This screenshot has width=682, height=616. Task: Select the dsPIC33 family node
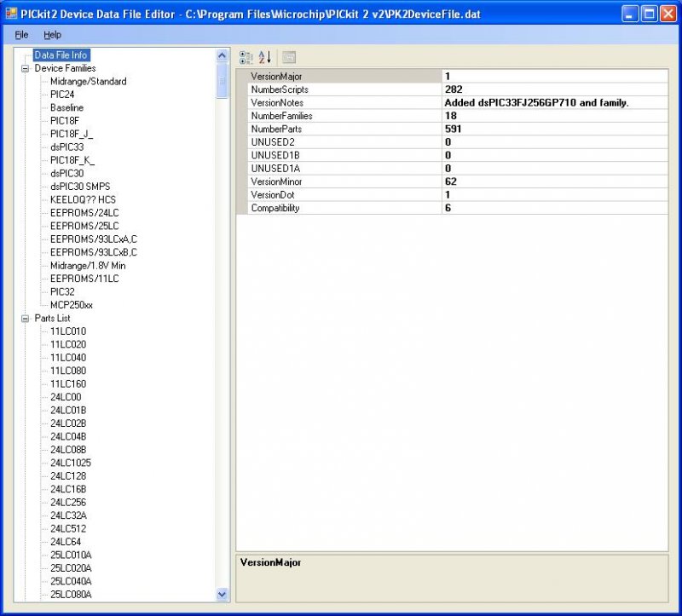[x=67, y=147]
